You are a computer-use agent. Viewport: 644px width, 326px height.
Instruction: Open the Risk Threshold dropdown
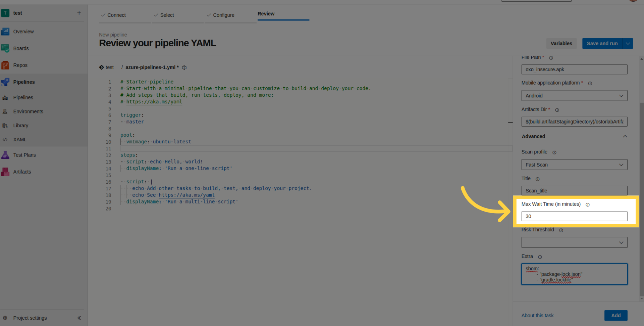(574, 242)
